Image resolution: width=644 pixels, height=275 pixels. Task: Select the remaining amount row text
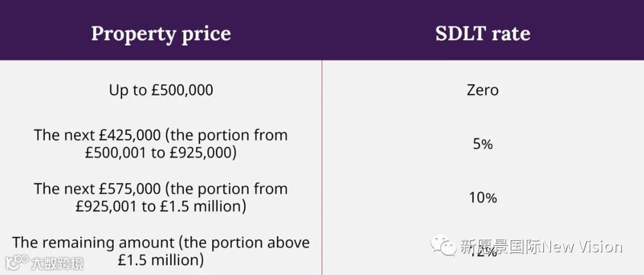[161, 252]
